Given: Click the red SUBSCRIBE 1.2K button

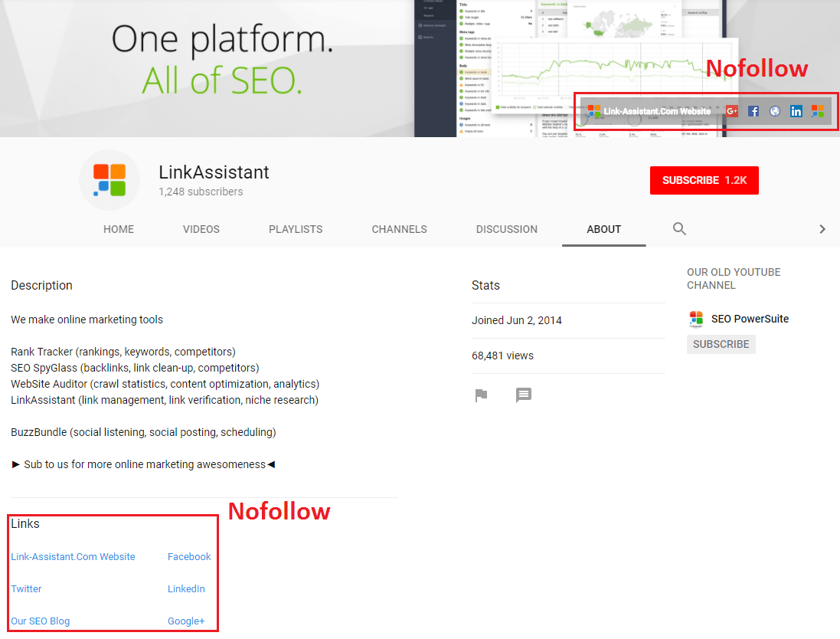Looking at the screenshot, I should tap(704, 180).
